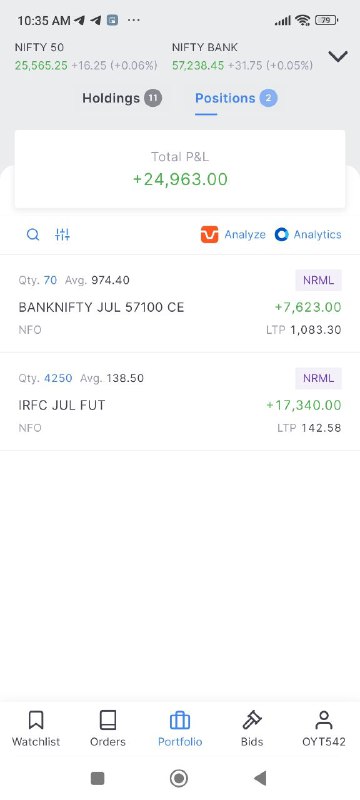Tap the Total P&L card
The height and width of the screenshot is (800, 360).
pos(180,169)
